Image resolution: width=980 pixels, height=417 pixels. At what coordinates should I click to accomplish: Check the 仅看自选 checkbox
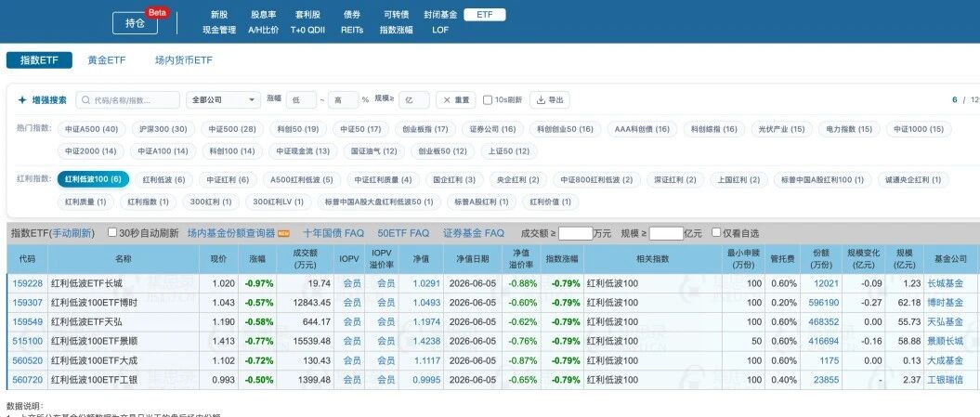pos(716,232)
